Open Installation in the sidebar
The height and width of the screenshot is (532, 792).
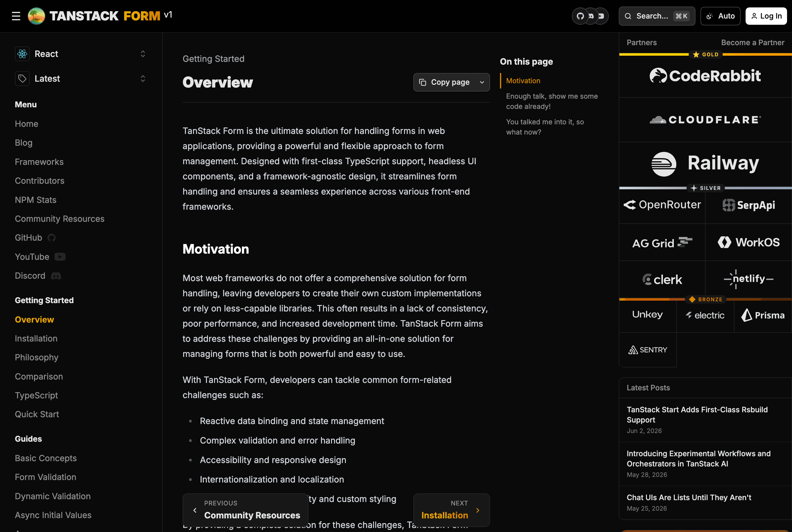36,339
